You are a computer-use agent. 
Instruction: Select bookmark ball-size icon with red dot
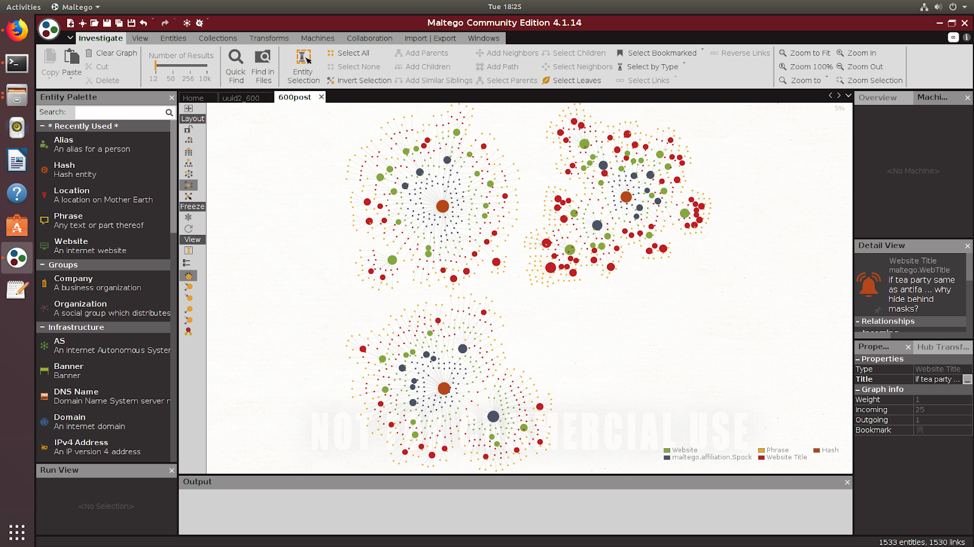[x=188, y=332]
